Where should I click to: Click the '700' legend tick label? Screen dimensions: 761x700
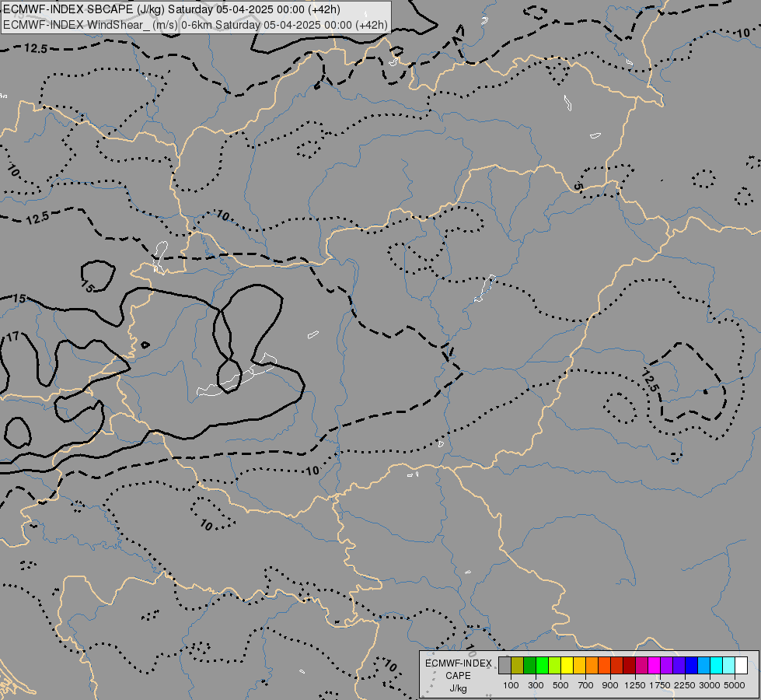coord(586,685)
